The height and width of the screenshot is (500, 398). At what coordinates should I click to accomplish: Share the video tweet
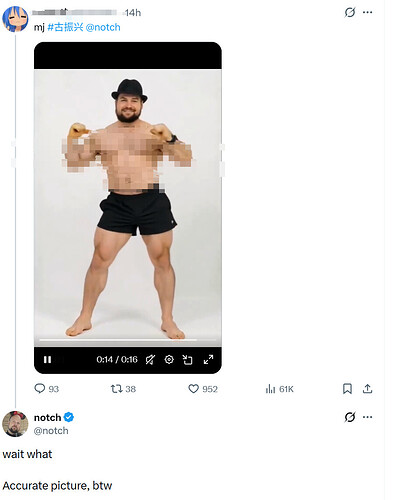[367, 389]
